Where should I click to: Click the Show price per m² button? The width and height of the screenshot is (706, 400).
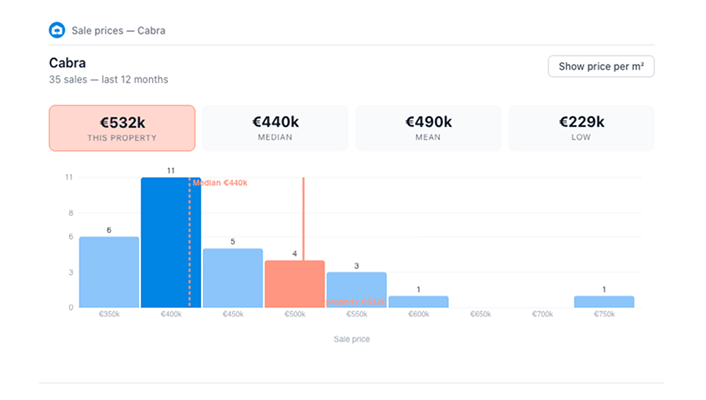[600, 66]
